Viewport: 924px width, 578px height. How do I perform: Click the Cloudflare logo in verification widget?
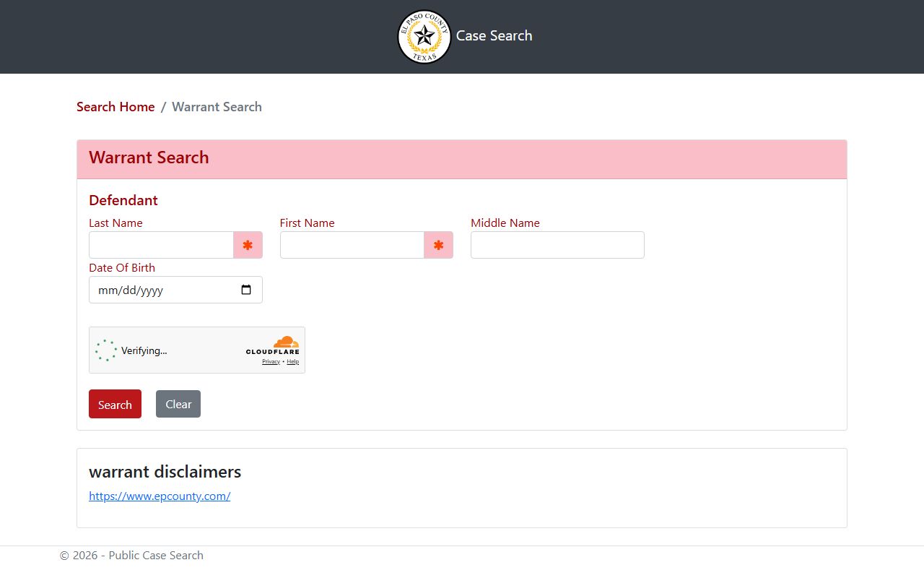tap(273, 345)
